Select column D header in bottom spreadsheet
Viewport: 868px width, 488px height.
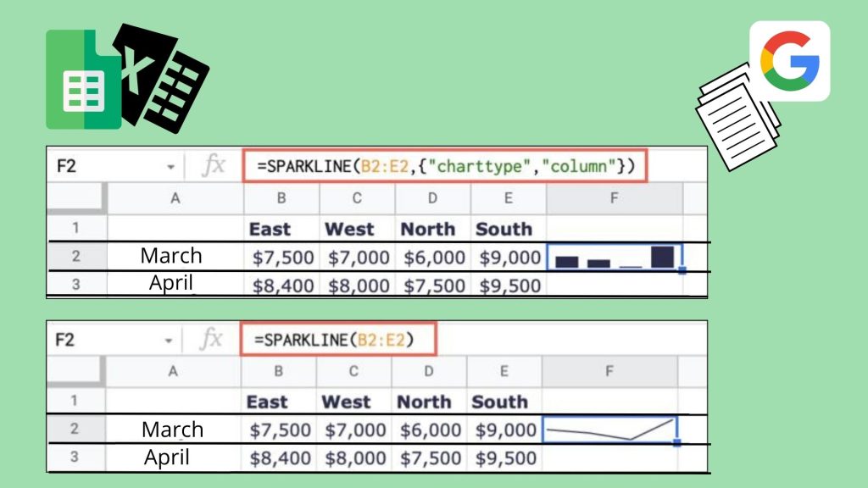(429, 371)
